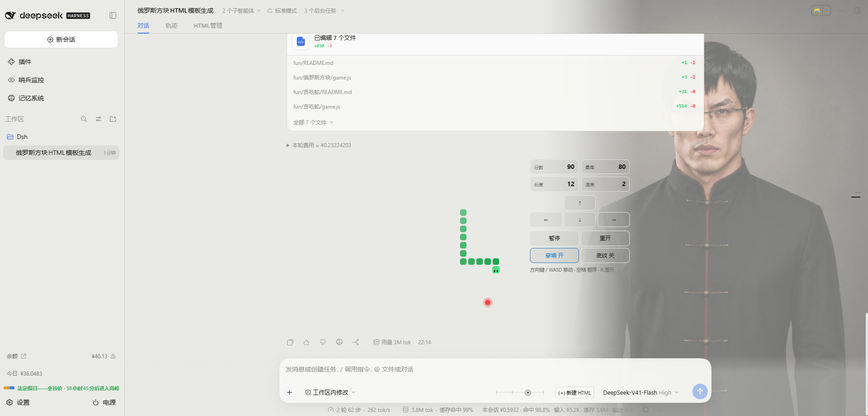
Task: Restart the snake game with 重开
Action: 605,238
